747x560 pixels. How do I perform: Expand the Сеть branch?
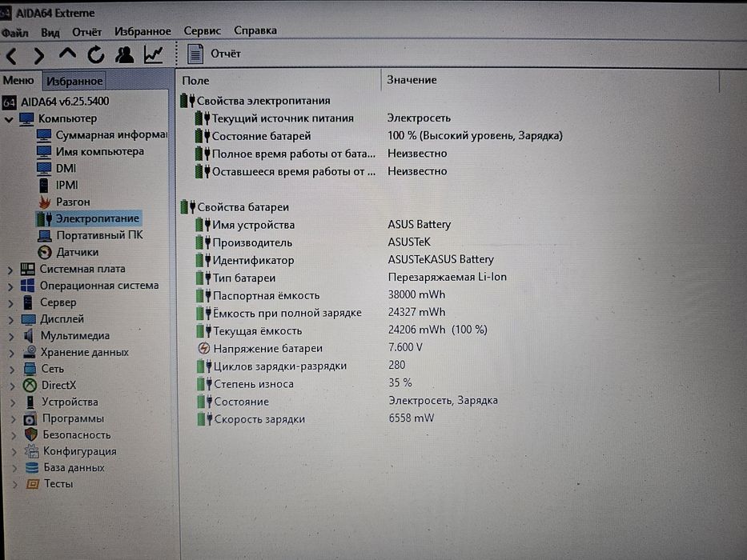click(12, 370)
